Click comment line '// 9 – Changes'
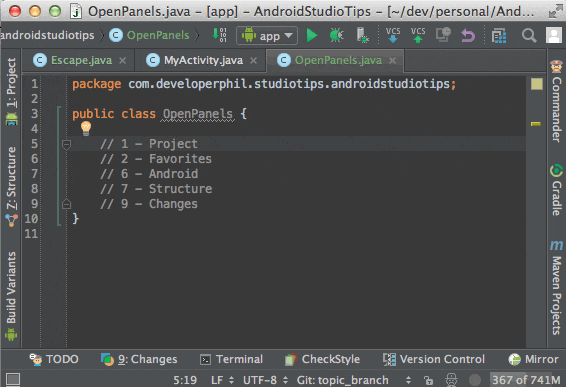This screenshot has height=387, width=567. 149,204
